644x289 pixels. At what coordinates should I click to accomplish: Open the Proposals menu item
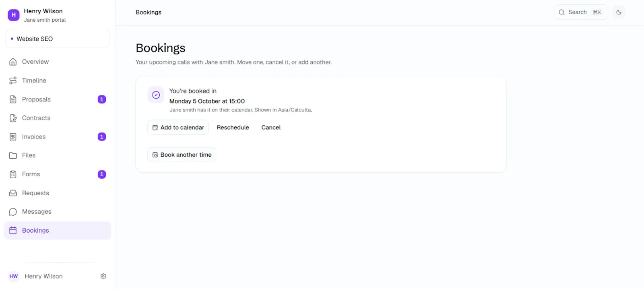pyautogui.click(x=57, y=99)
